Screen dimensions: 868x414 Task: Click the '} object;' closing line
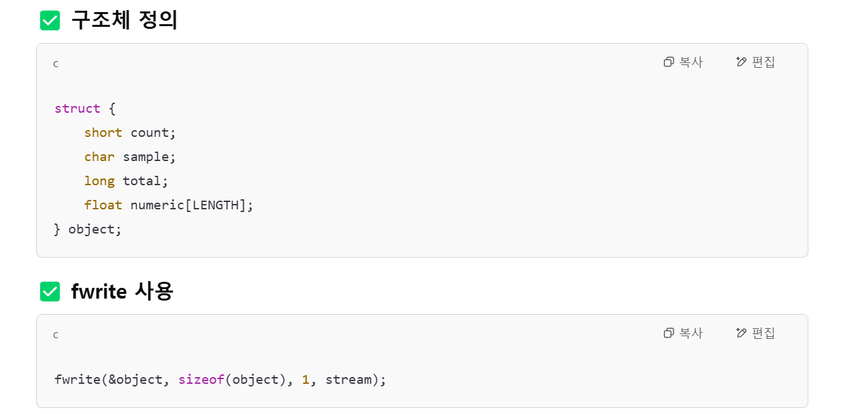pos(88,229)
